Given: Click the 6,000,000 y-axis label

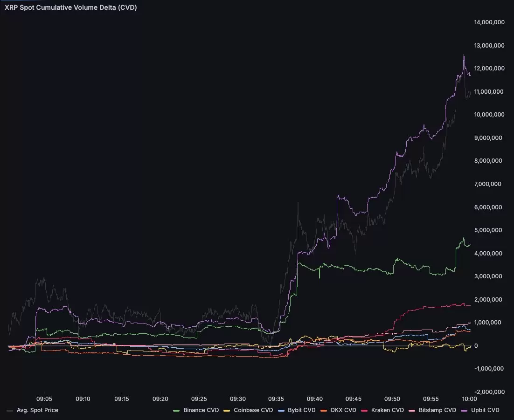Looking at the screenshot, I should click(488, 207).
